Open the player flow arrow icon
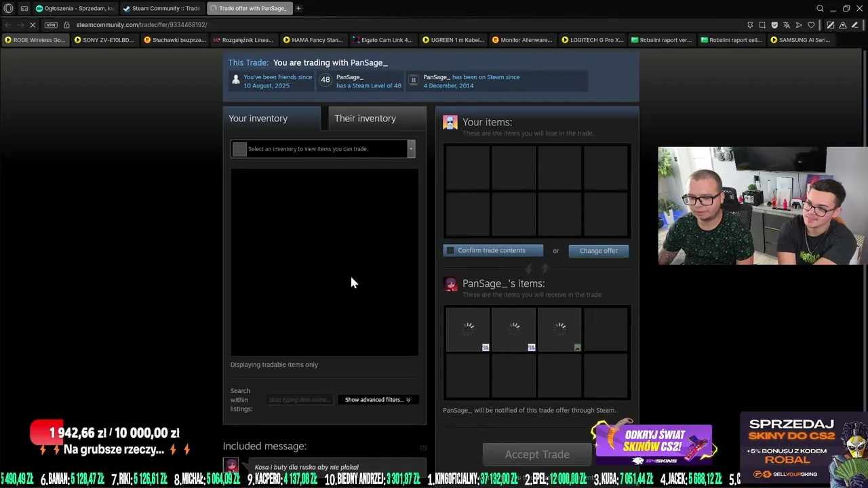 (x=799, y=25)
